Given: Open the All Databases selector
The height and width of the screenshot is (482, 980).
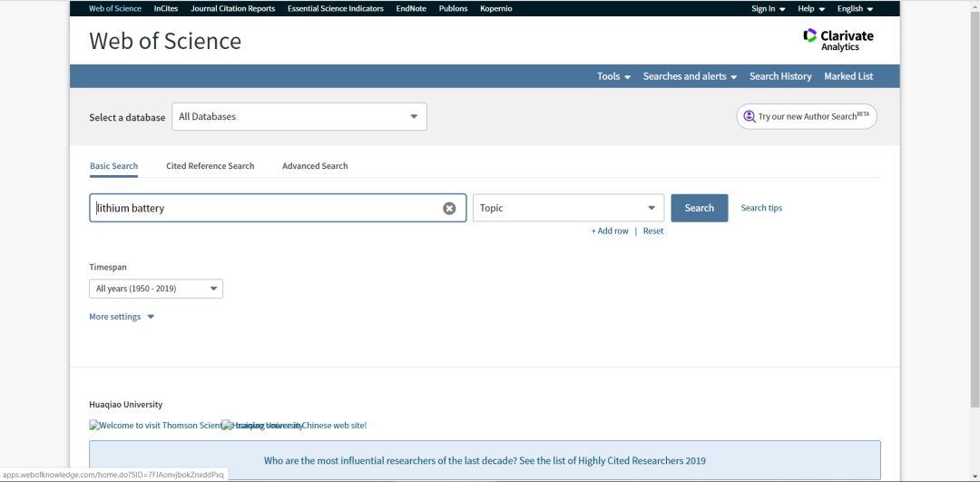Looking at the screenshot, I should pos(299,117).
